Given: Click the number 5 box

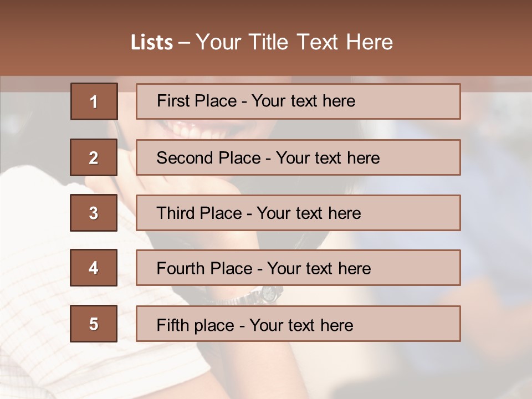Looking at the screenshot, I should click(x=94, y=323).
